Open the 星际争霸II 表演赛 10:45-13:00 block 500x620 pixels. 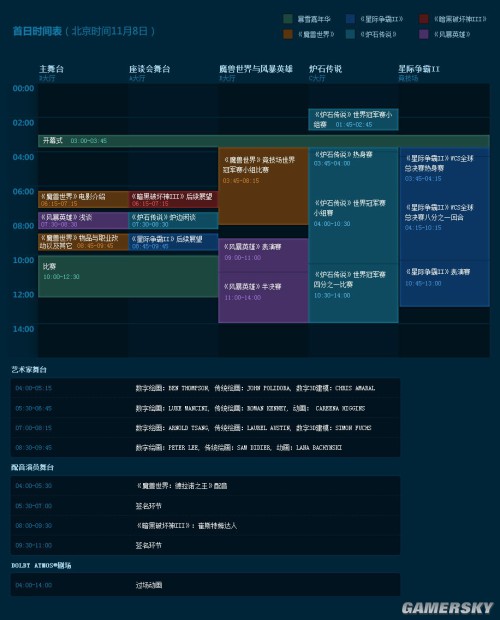445,283
